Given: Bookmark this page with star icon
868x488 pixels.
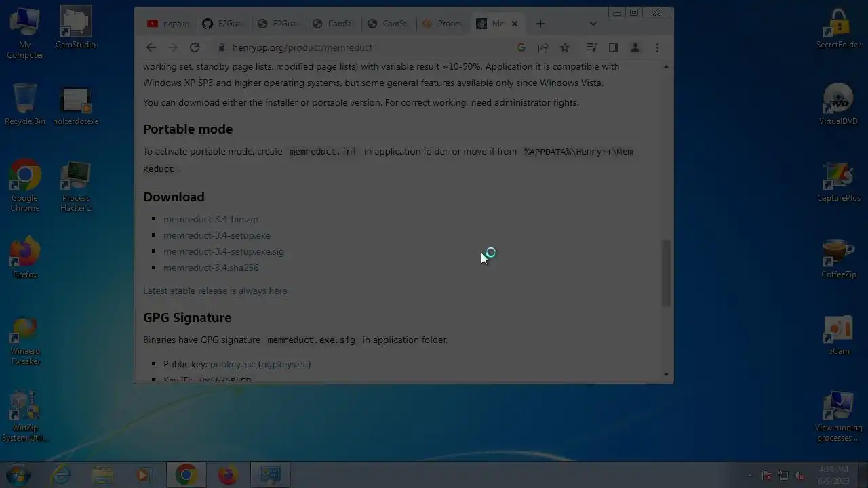Looking at the screenshot, I should coord(565,47).
